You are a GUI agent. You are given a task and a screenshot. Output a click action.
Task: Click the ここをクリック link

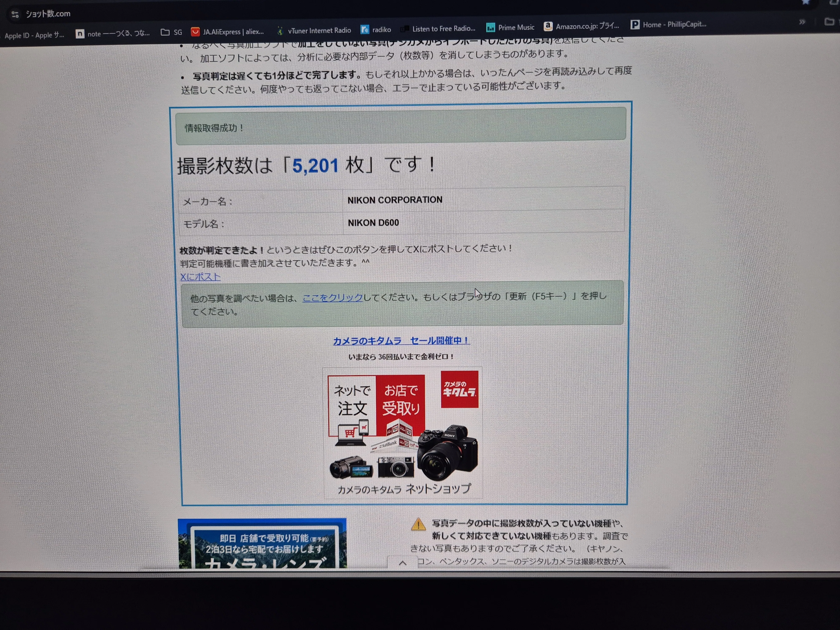pyautogui.click(x=332, y=298)
